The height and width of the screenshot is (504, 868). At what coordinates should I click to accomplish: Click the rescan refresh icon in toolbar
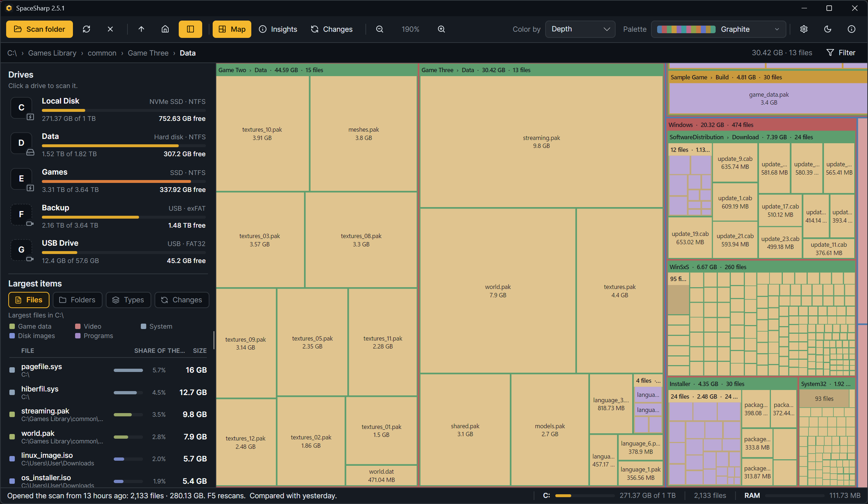coord(86,29)
